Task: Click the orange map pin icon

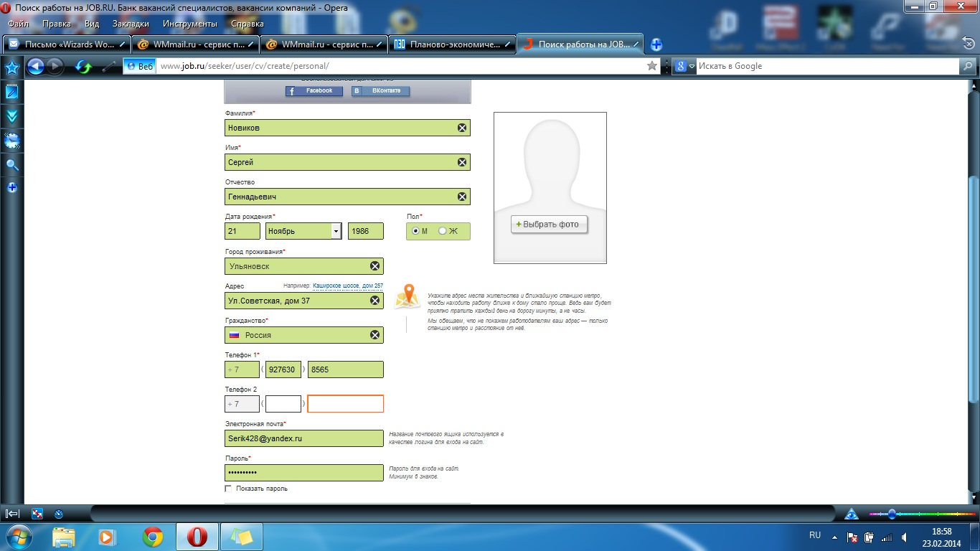Action: coord(408,296)
